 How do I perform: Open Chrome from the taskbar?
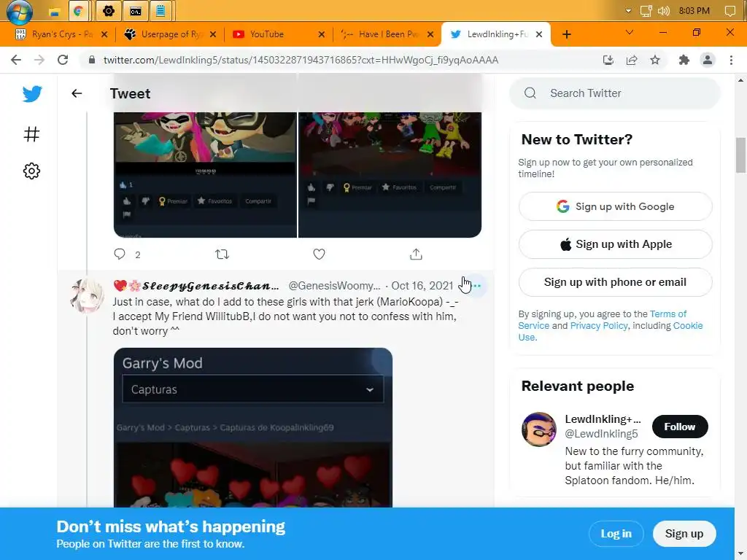tap(79, 12)
